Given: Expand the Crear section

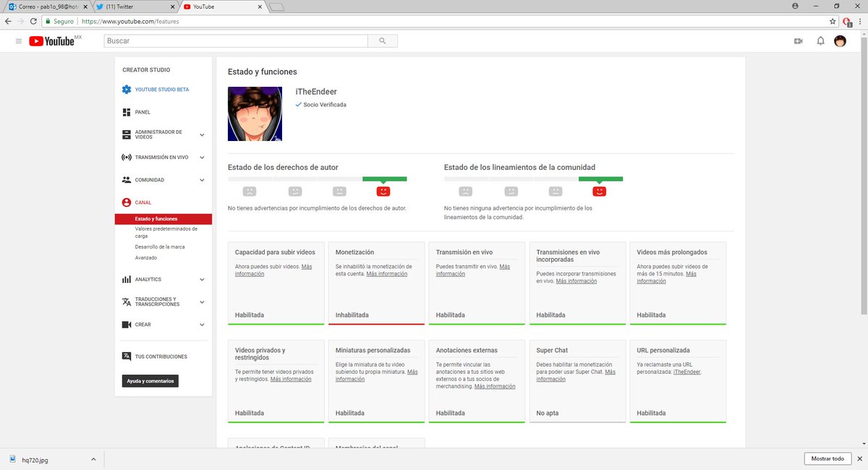Looking at the screenshot, I should coord(202,325).
